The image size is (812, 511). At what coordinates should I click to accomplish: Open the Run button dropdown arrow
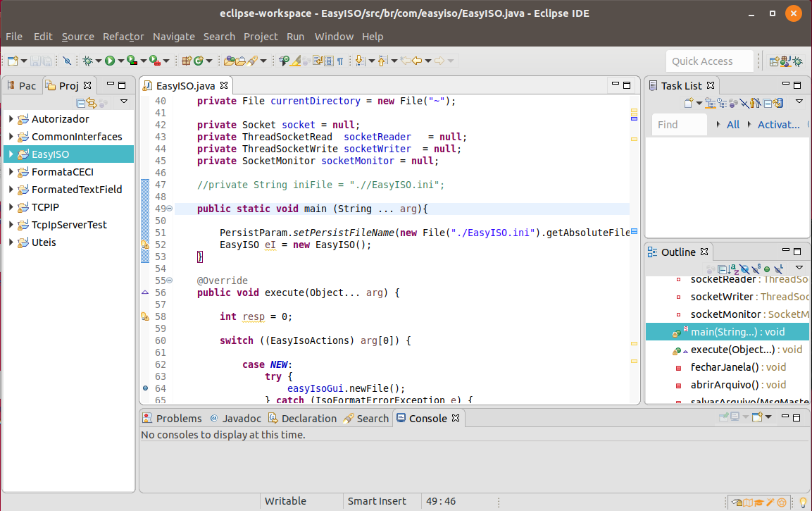(x=121, y=61)
